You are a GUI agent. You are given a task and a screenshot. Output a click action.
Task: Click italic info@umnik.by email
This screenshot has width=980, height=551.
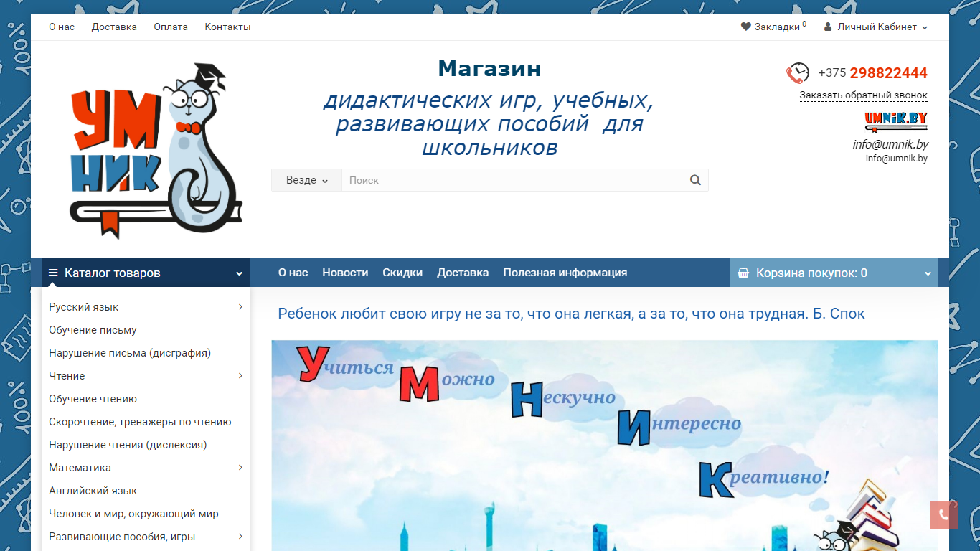[x=890, y=144]
